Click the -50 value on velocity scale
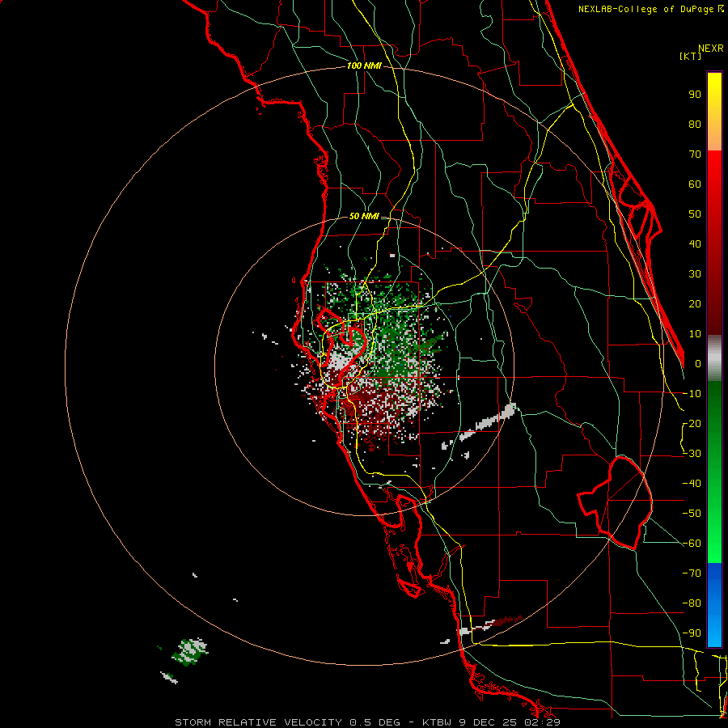This screenshot has height=728, width=728. 692,514
